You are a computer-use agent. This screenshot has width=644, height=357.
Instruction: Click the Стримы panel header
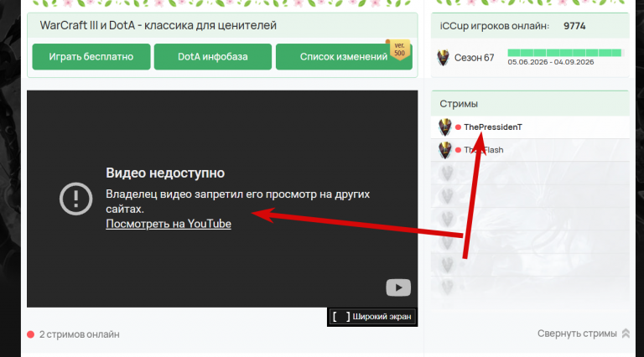pos(530,104)
